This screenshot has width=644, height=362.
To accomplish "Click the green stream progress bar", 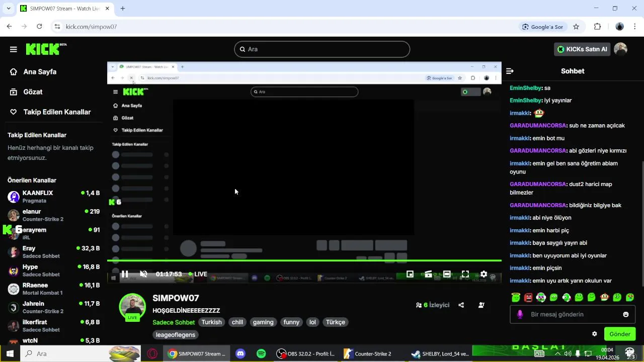I will tap(304, 260).
